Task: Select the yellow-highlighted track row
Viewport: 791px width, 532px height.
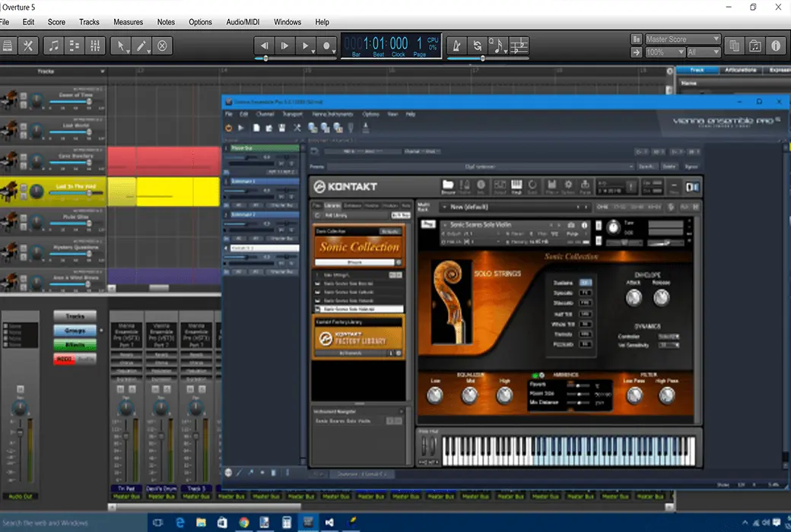Action: point(53,191)
